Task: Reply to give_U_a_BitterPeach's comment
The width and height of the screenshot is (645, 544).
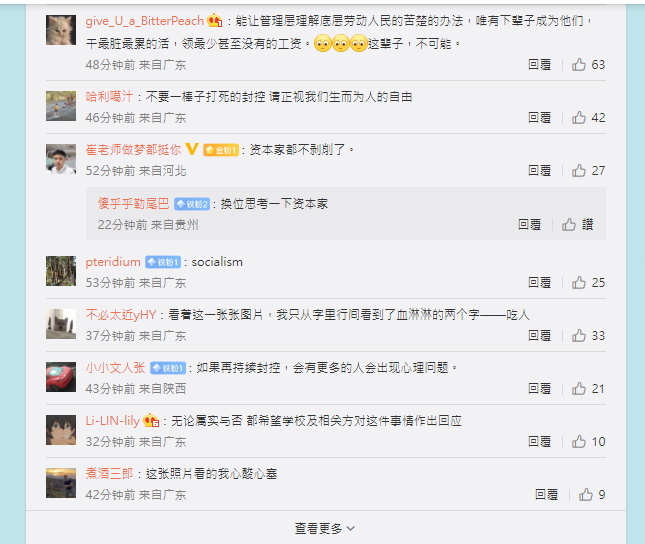Action: (x=540, y=65)
